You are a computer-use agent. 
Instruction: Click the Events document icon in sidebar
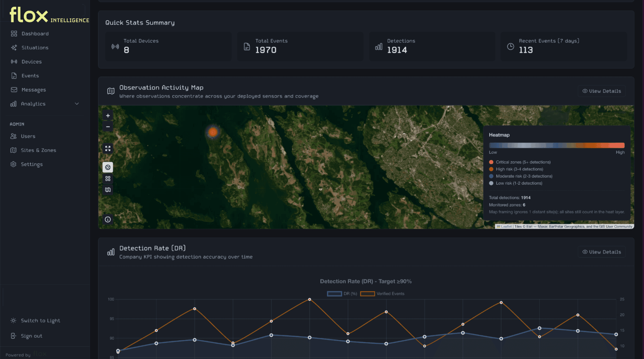[14, 76]
